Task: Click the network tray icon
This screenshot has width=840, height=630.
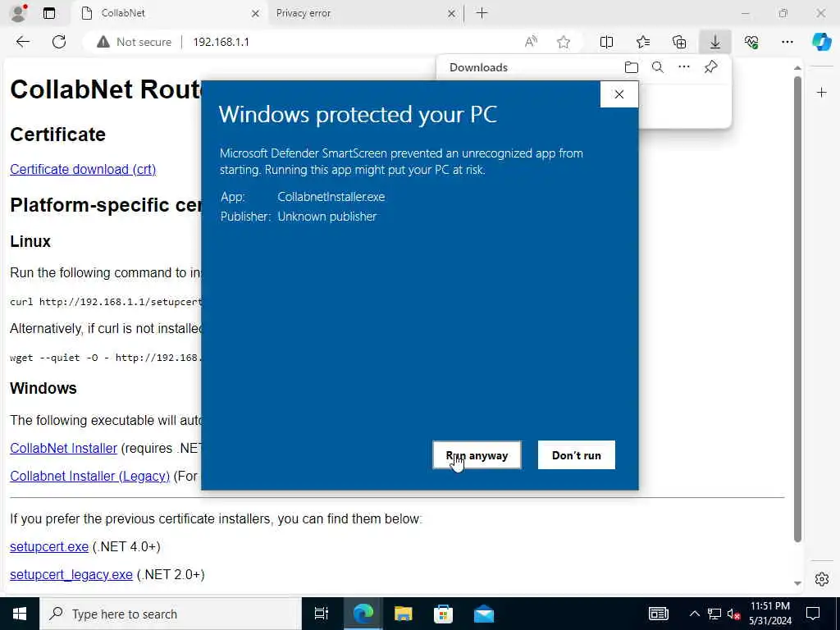Action: point(714,614)
